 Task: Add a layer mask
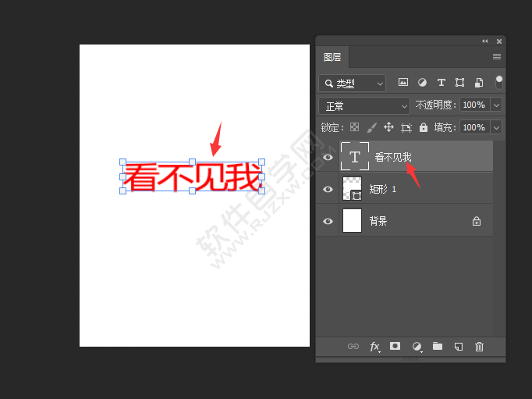[x=395, y=346]
